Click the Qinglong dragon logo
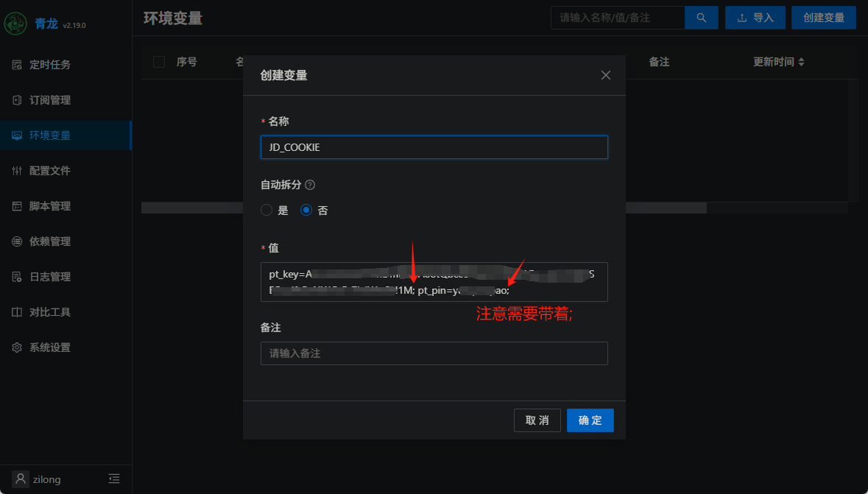Screen dimensions: 868x494 point(15,24)
